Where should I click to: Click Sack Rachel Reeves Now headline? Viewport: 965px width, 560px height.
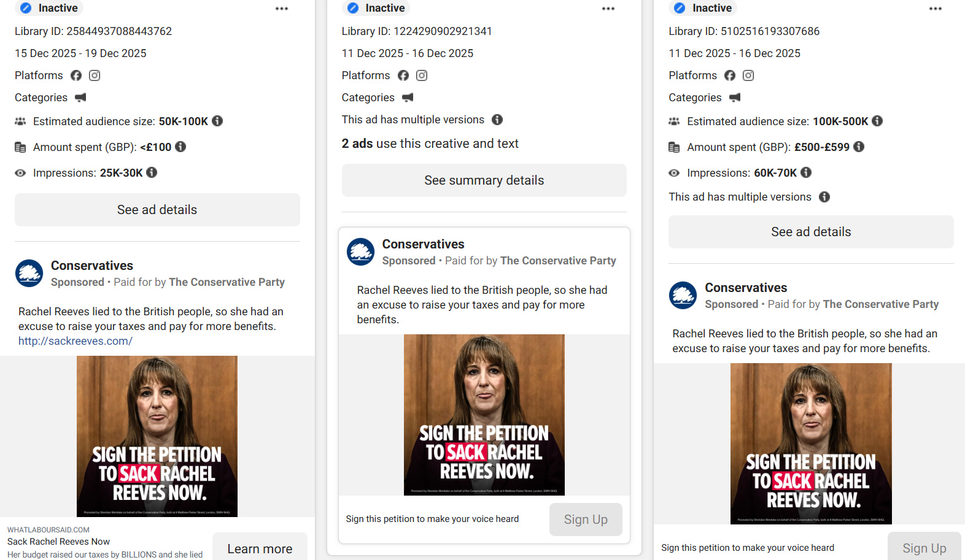[58, 542]
